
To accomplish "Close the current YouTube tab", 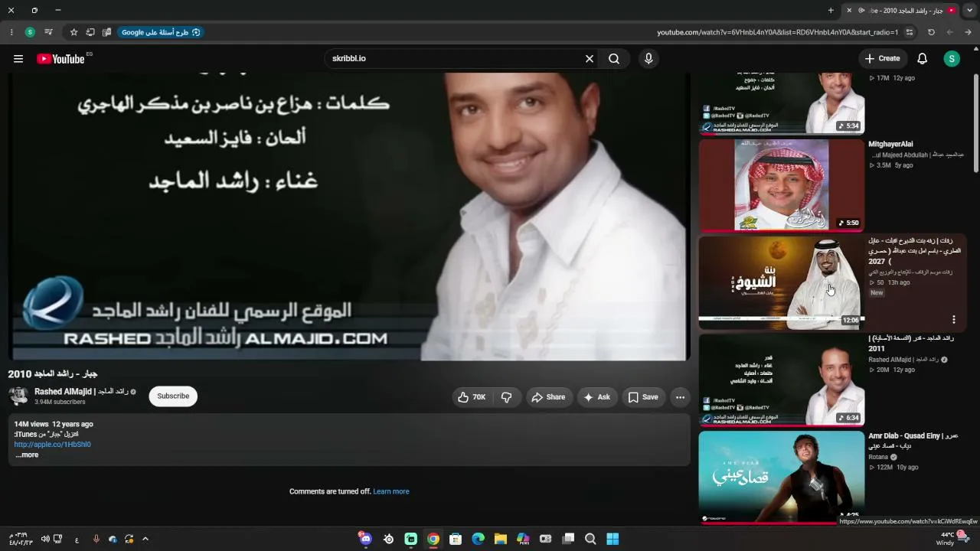I will tap(849, 11).
